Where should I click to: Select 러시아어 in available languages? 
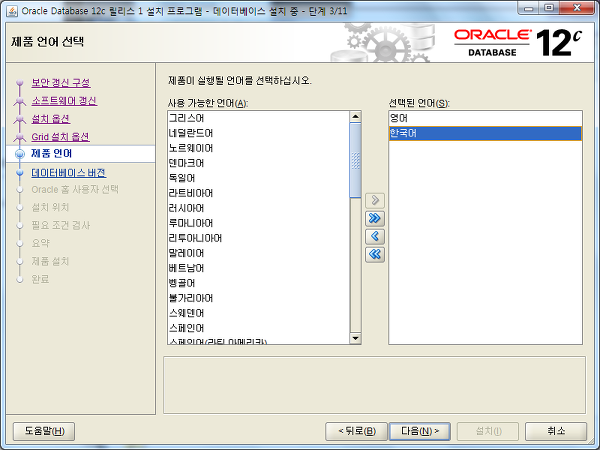tap(259, 208)
